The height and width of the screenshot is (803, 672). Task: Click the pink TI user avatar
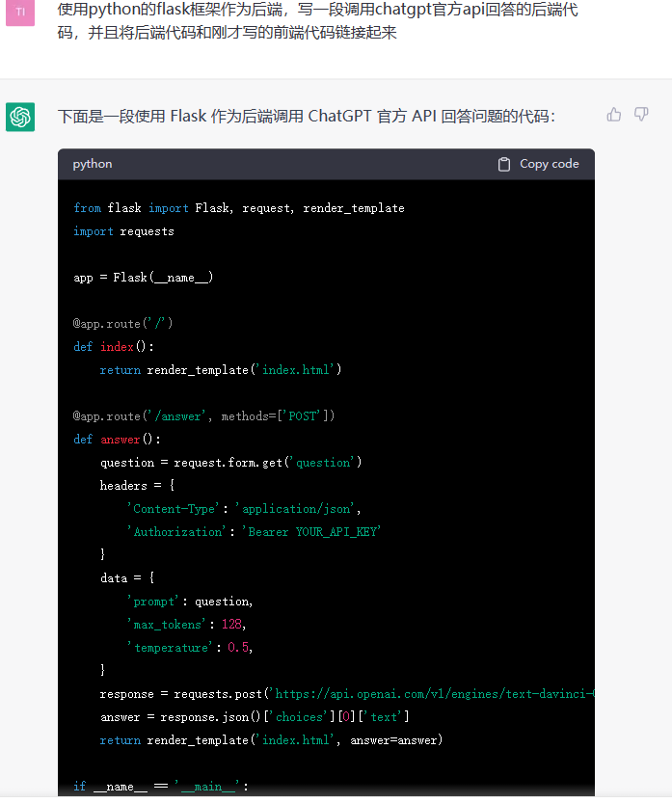click(x=20, y=13)
